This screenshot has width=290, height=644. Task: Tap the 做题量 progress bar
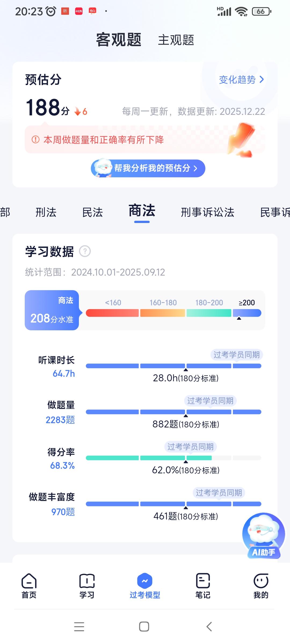click(x=173, y=412)
